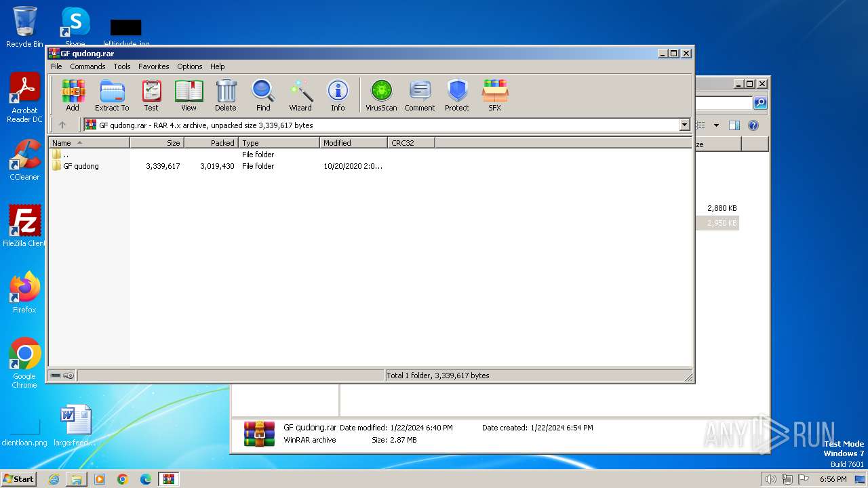Image resolution: width=868 pixels, height=488 pixels.
Task: Sort by the Size column header
Action: point(157,143)
